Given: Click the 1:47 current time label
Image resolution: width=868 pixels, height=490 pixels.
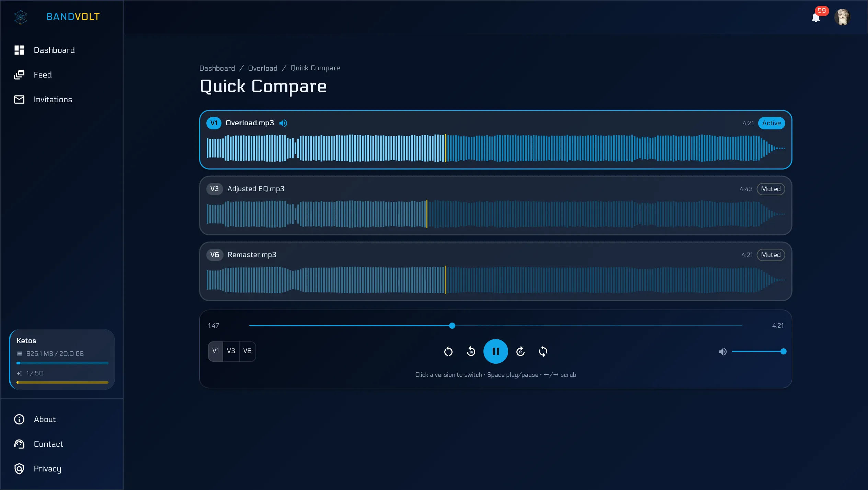Looking at the screenshot, I should click(x=214, y=326).
